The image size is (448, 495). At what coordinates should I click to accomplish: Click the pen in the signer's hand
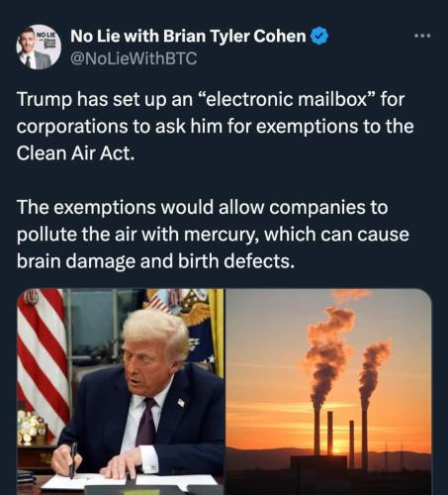point(73,460)
